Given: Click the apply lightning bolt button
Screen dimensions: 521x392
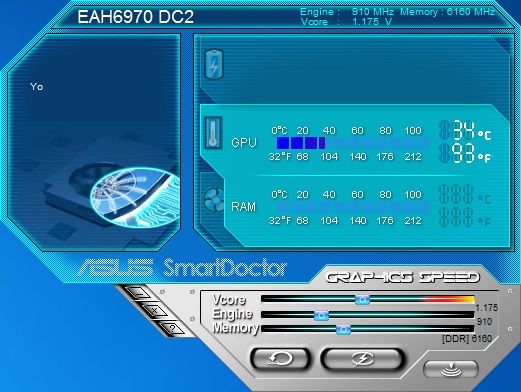Looking at the screenshot, I should [363, 359].
